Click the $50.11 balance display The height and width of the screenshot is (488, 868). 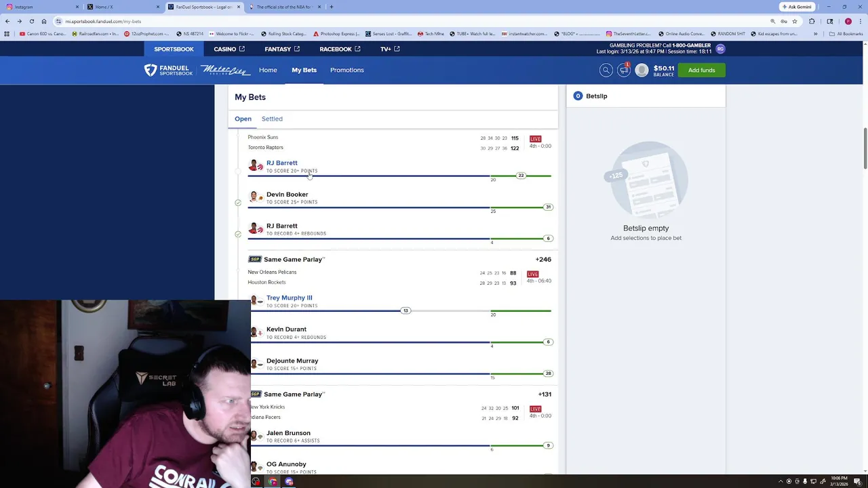663,70
